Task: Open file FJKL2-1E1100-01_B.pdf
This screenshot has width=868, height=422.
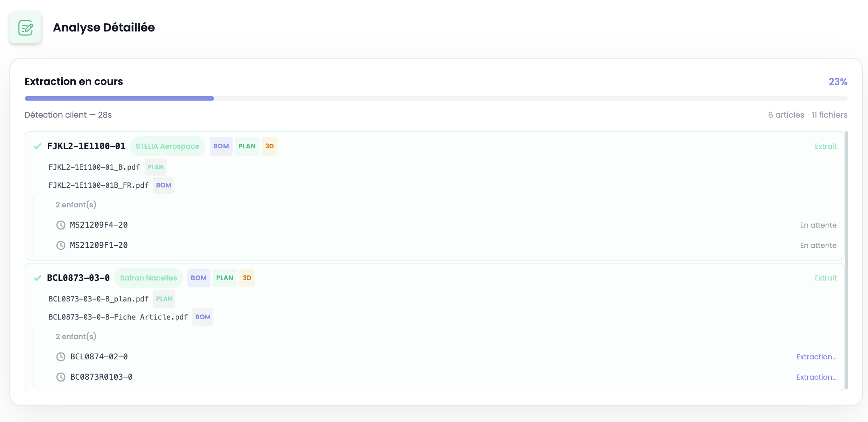Action: click(x=94, y=167)
